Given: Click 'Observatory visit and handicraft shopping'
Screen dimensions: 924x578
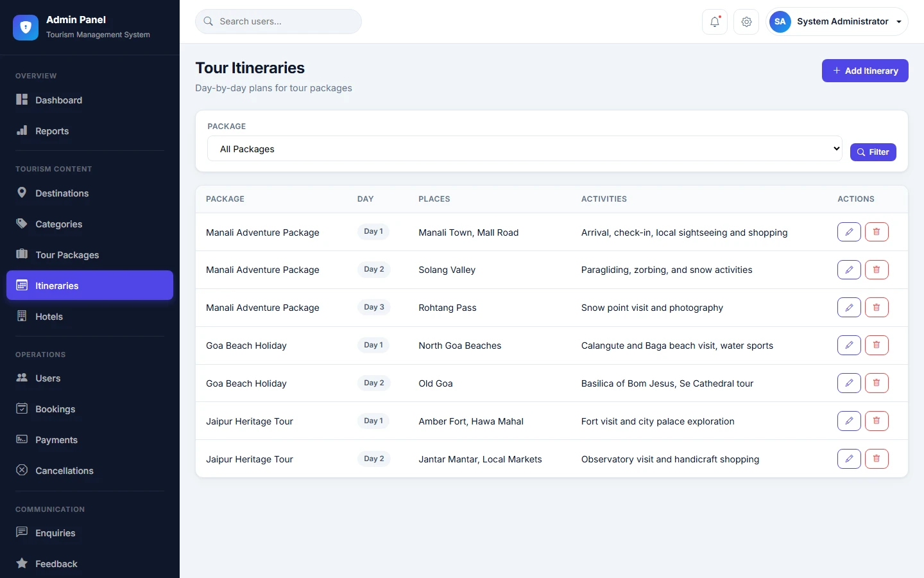Looking at the screenshot, I should click(670, 459).
